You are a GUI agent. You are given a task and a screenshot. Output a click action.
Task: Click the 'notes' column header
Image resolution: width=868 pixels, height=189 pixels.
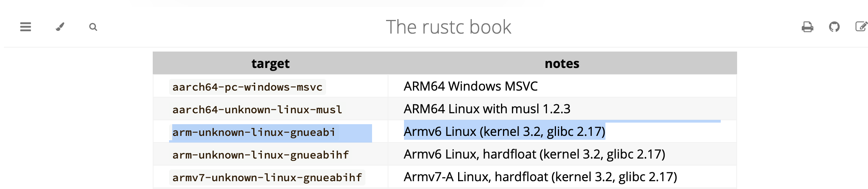pos(562,63)
